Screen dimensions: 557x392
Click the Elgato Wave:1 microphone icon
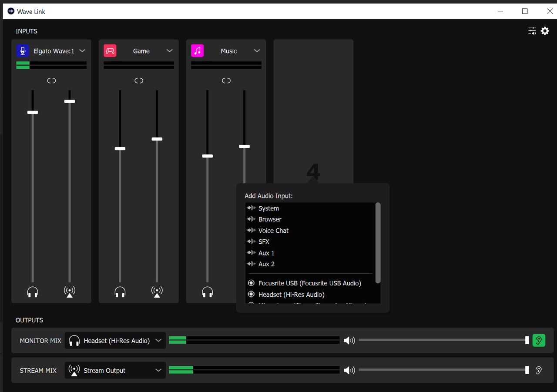point(23,51)
